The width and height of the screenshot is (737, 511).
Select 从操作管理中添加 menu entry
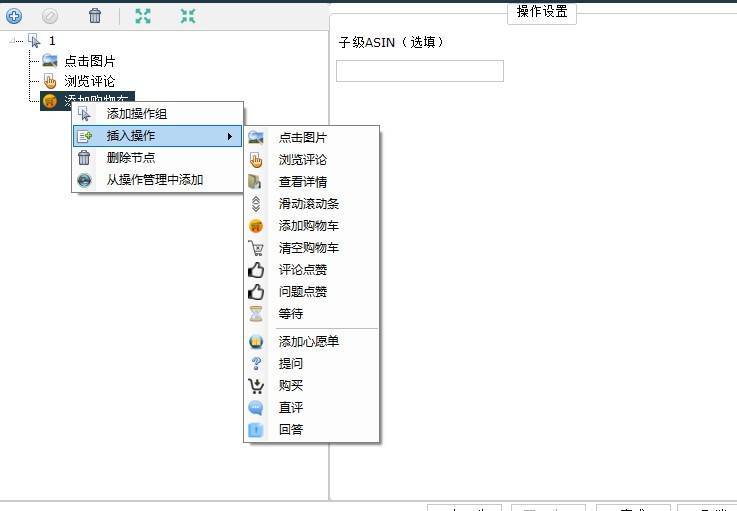click(x=155, y=180)
